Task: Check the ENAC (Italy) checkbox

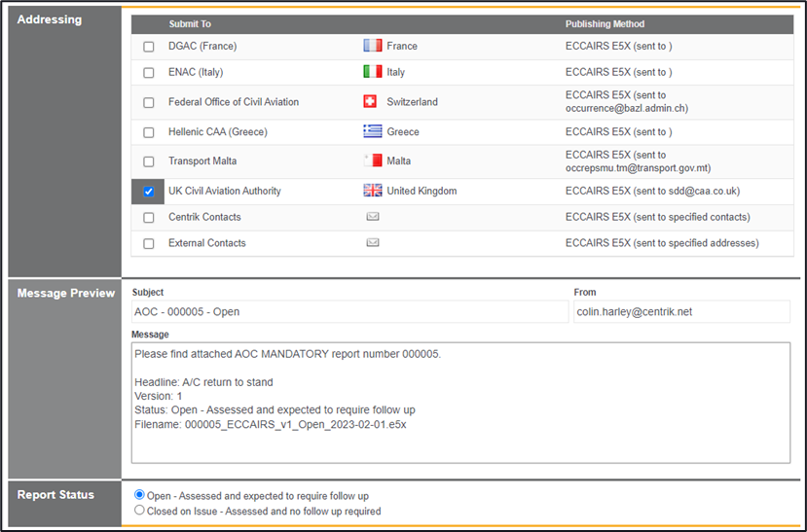Action: coord(149,73)
